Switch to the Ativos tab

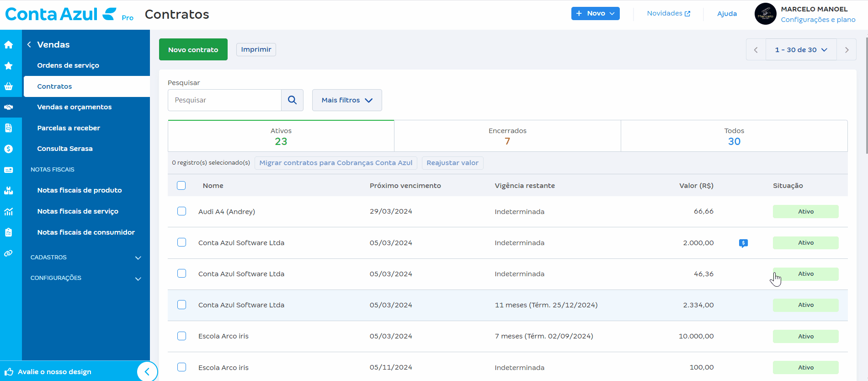point(281,136)
